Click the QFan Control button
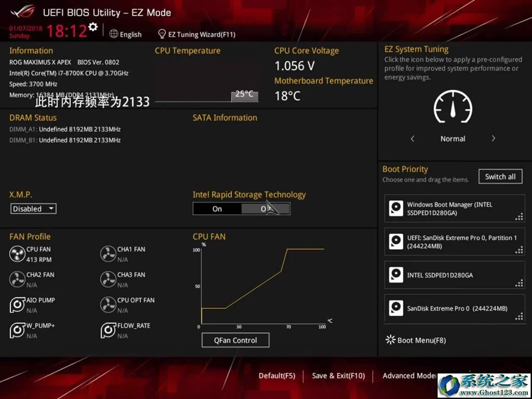Viewport: 532px width, 399px height. [x=235, y=340]
